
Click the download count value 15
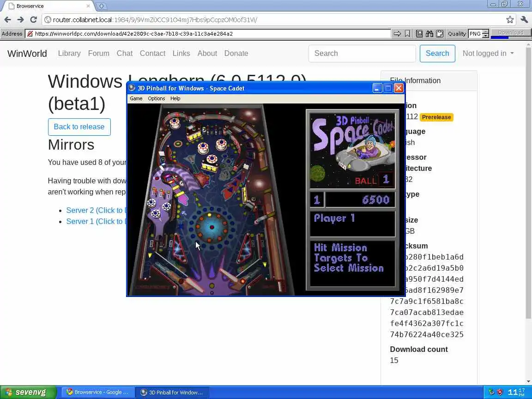point(394,360)
